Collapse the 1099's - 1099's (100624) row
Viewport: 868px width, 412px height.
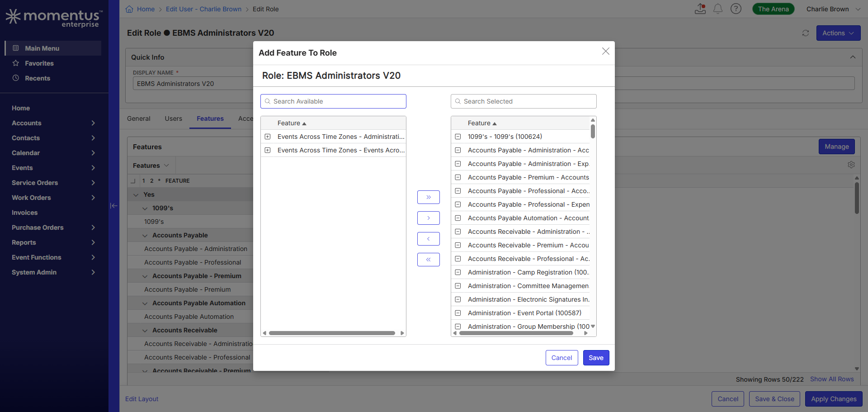pos(458,137)
